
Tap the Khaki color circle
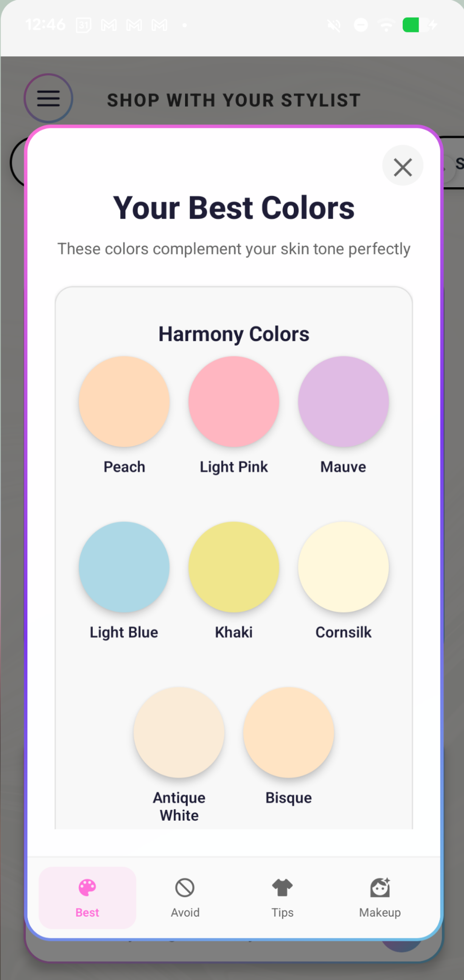tap(234, 567)
